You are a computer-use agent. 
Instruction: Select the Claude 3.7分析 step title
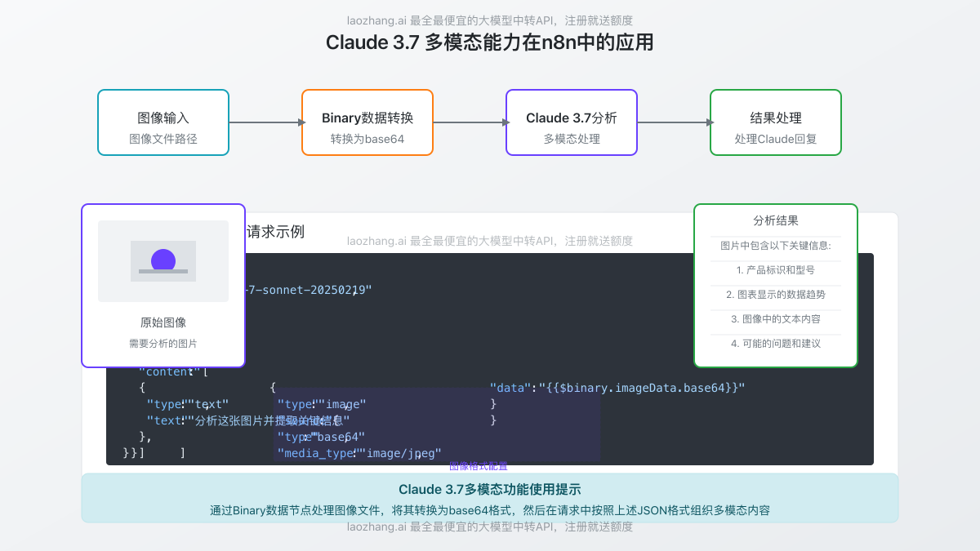(572, 118)
